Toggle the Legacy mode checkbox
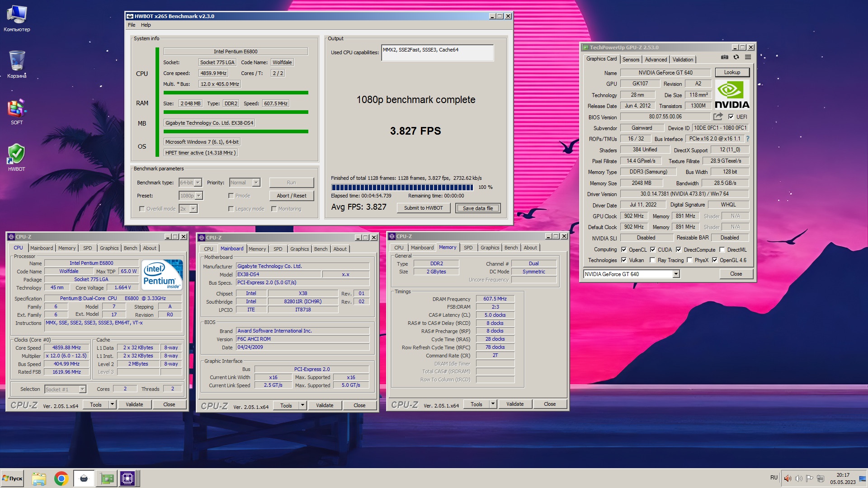The image size is (868, 488). [x=231, y=209]
